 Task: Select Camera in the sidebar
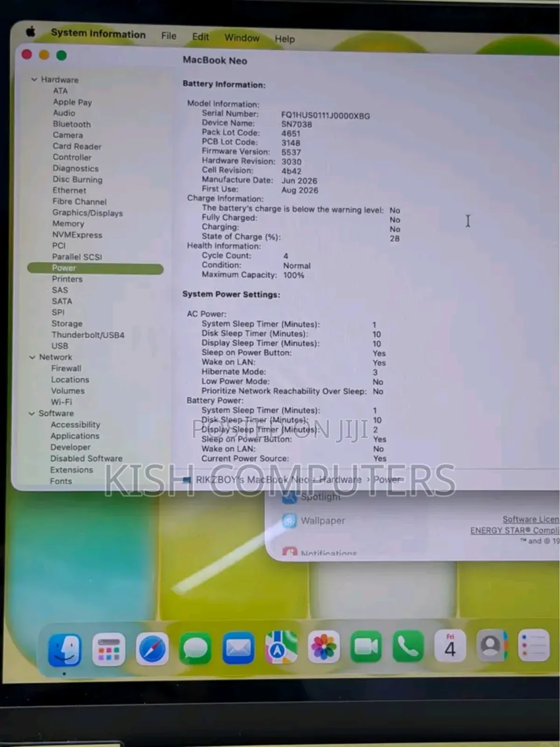click(68, 135)
